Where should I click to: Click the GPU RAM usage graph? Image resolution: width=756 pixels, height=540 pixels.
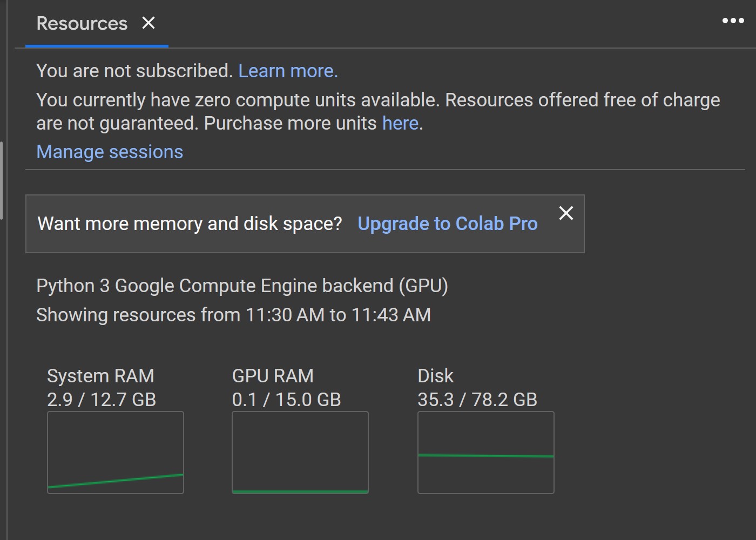point(300,453)
